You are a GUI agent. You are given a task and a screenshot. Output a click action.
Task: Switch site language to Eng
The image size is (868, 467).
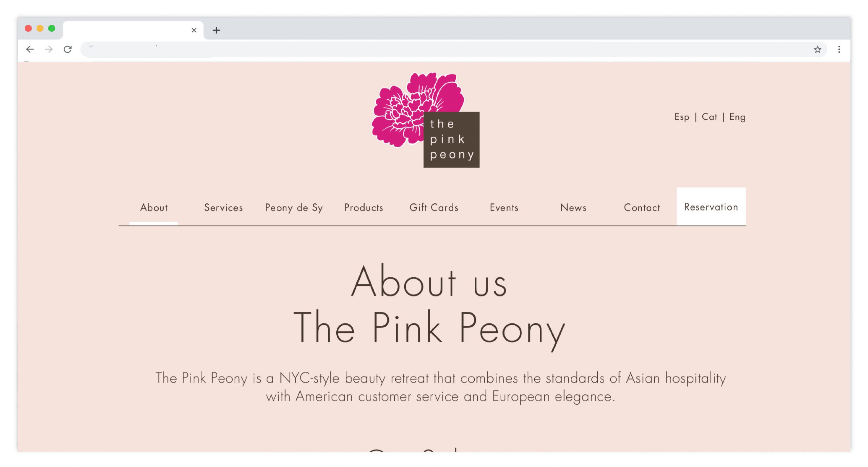pyautogui.click(x=737, y=117)
